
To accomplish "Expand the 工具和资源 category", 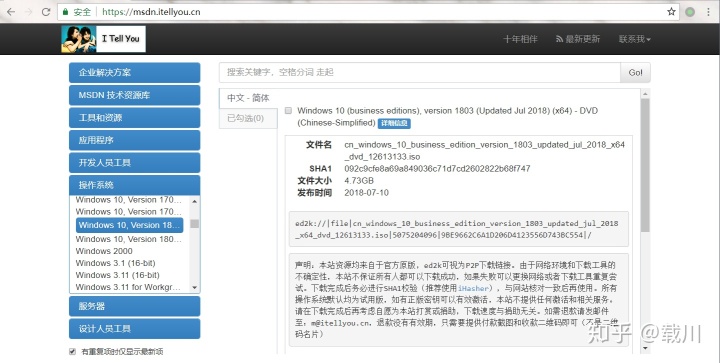I will [135, 117].
